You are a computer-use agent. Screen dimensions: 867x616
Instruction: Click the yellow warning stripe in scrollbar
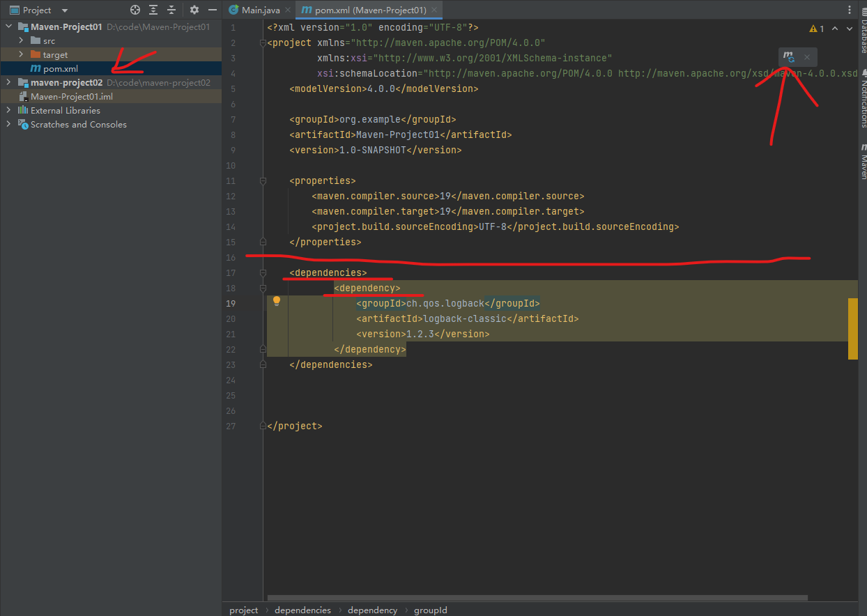pos(852,328)
